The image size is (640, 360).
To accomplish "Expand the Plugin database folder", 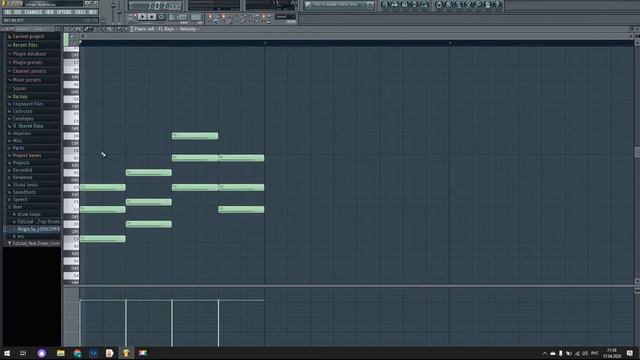I will (x=29, y=54).
